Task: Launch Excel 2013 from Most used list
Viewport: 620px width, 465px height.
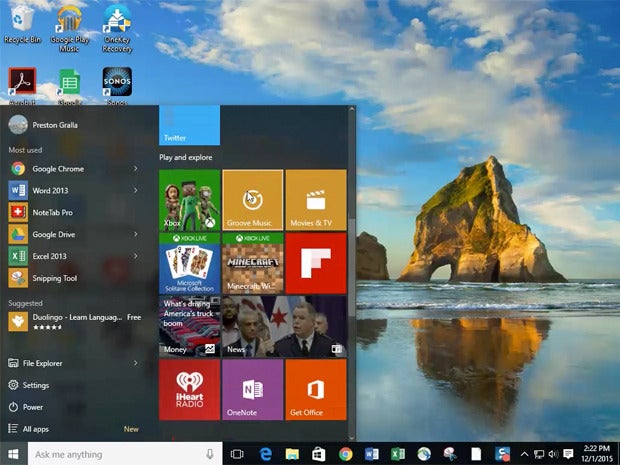Action: pyautogui.click(x=74, y=256)
